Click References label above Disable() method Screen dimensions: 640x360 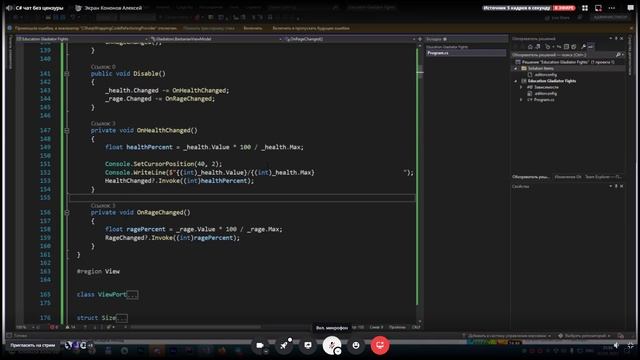click(x=103, y=67)
